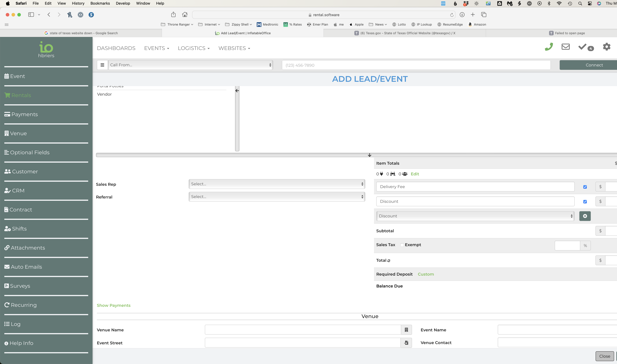Open the Sales Rep select dropdown

pos(277,184)
